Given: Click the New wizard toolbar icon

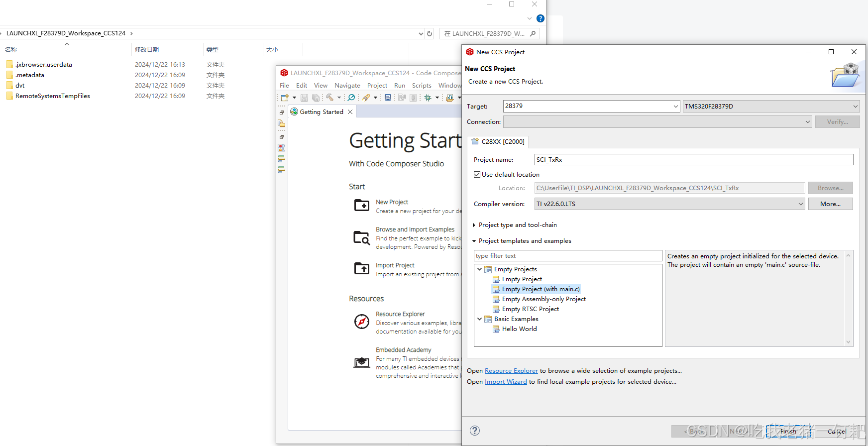Looking at the screenshot, I should [285, 98].
